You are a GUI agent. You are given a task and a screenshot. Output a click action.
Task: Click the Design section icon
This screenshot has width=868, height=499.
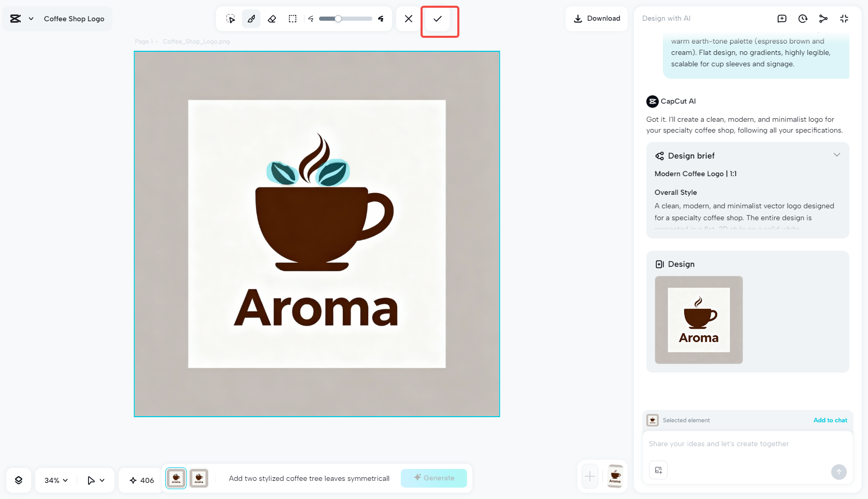659,264
